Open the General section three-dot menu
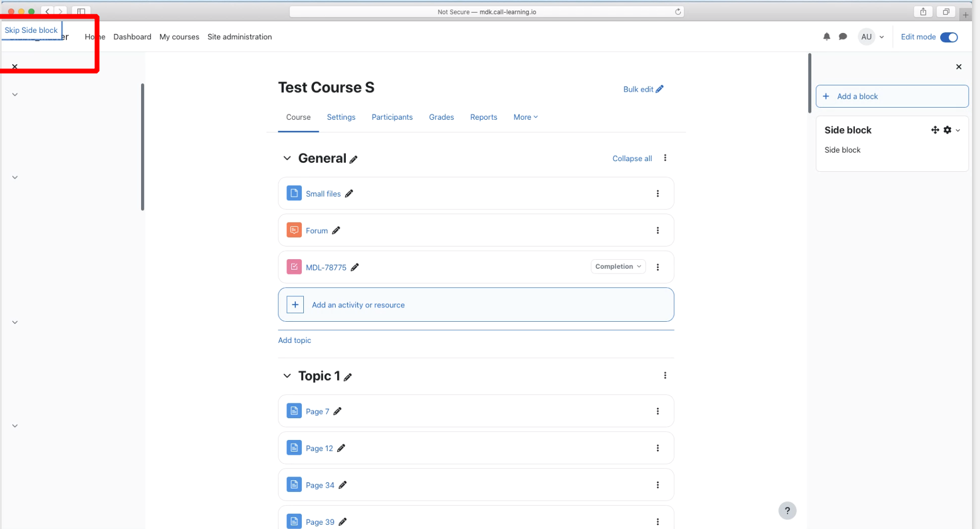This screenshot has width=980, height=529. coord(665,158)
